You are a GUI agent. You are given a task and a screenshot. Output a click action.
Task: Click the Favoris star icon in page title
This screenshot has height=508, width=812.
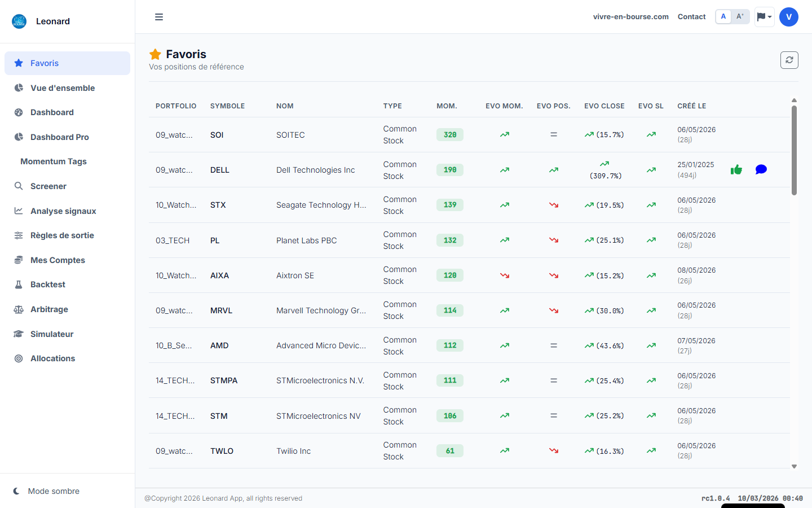click(x=155, y=54)
